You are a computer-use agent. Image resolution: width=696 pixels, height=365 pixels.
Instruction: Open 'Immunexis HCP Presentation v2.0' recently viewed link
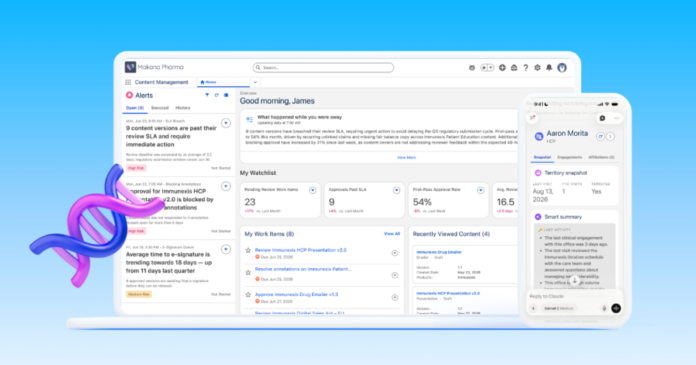tap(448, 294)
